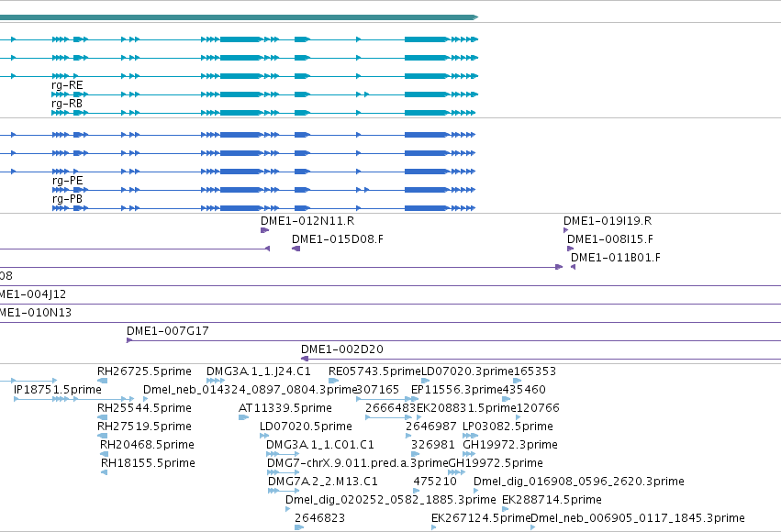Click Dmel_neb_014324_0897_0804.3prime feature label

(x=251, y=390)
